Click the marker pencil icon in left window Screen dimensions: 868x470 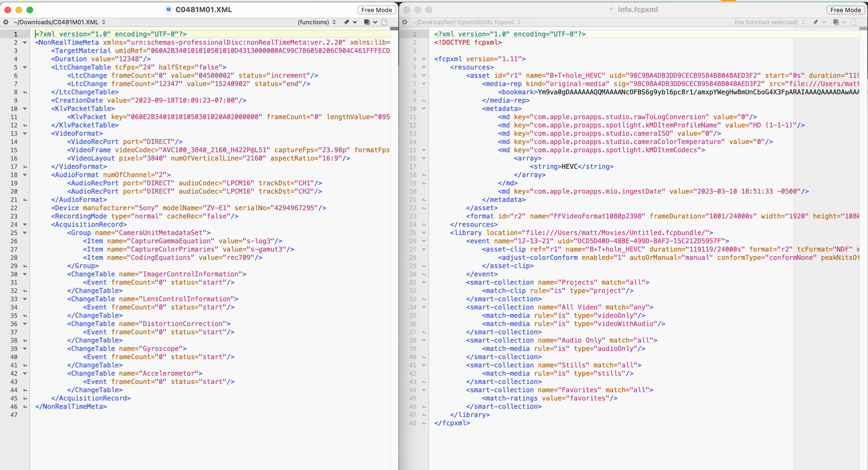(346, 22)
